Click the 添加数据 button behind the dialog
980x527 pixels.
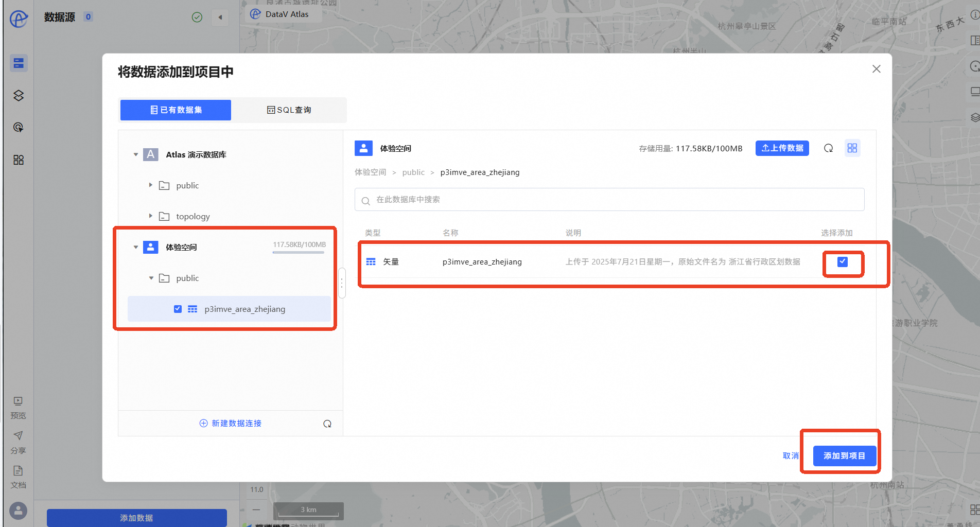(137, 518)
